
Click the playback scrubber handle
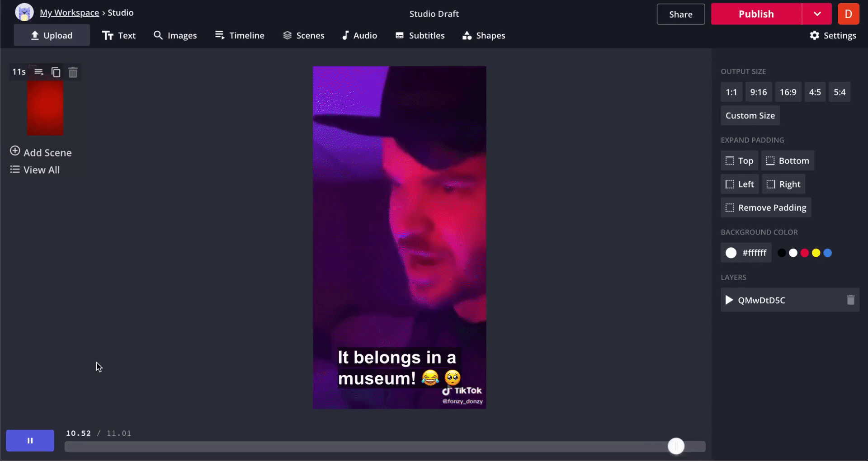point(676,447)
